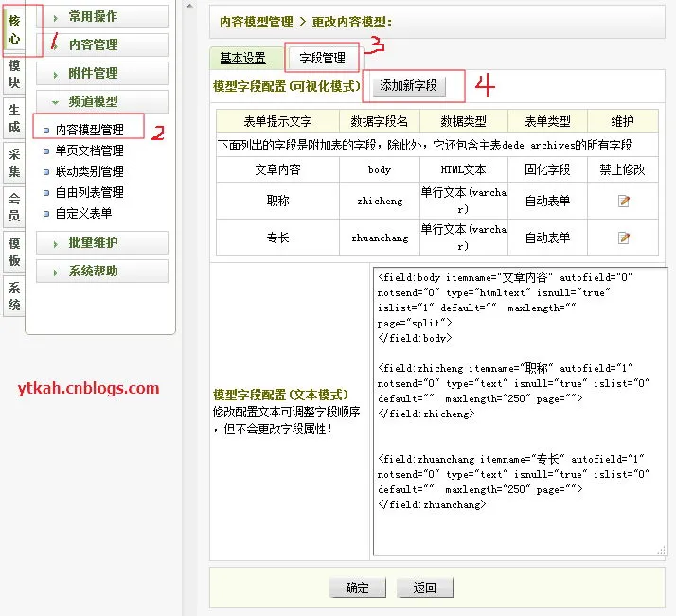The width and height of the screenshot is (676, 616).
Task: Select the 核心 vertical tab
Action: point(14,28)
